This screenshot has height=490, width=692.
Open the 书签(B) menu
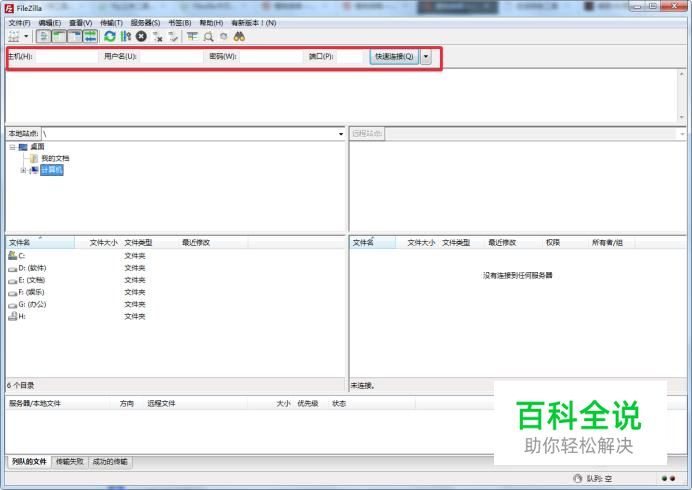click(180, 23)
